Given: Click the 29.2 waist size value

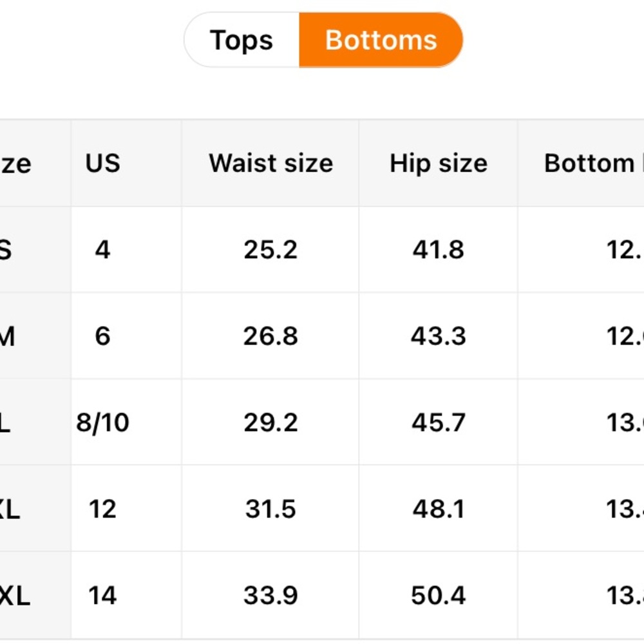Looking at the screenshot, I should coord(270,422).
